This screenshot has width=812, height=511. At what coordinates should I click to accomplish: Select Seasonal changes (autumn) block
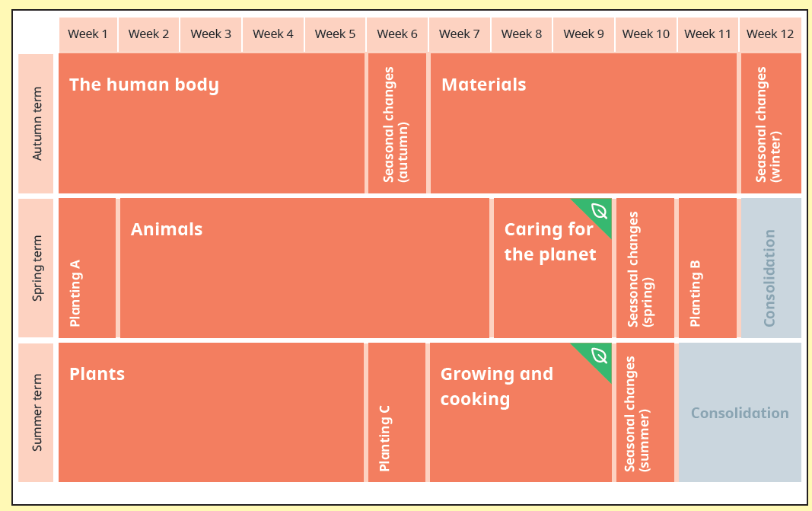click(397, 123)
